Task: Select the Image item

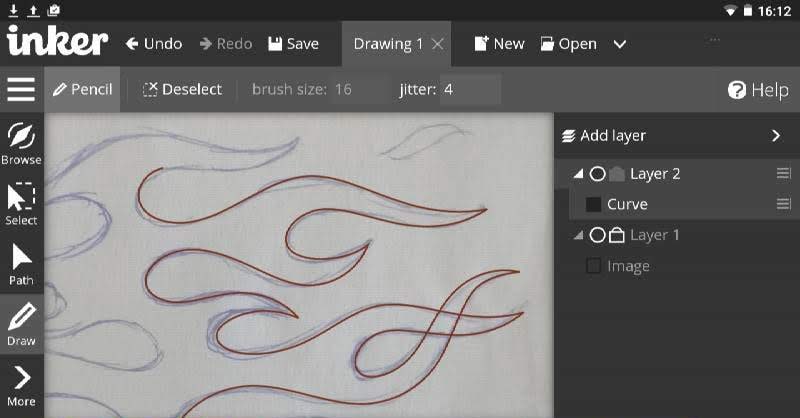Action: (628, 266)
